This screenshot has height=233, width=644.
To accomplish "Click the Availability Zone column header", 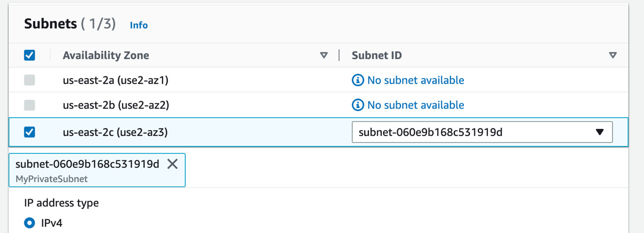I will (x=106, y=55).
